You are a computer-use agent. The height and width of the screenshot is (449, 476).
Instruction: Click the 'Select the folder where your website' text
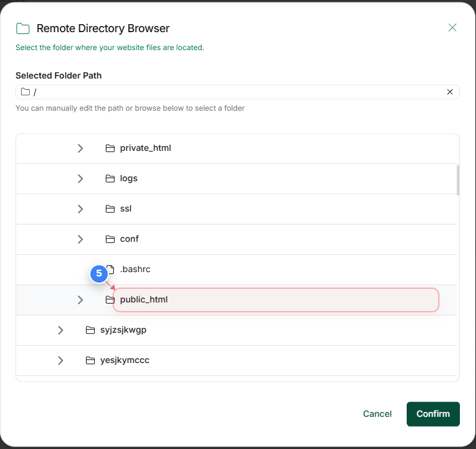pyautogui.click(x=110, y=48)
